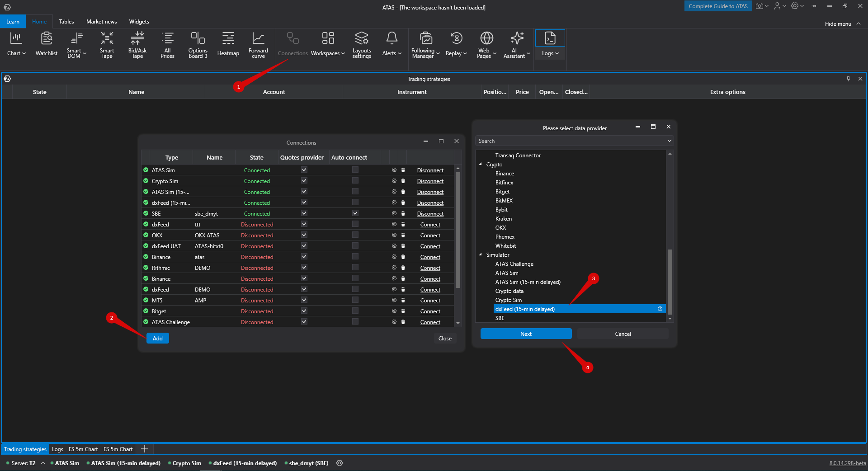Image resolution: width=868 pixels, height=471 pixels.
Task: Collapse ribbon with Hide menu
Action: click(x=842, y=24)
